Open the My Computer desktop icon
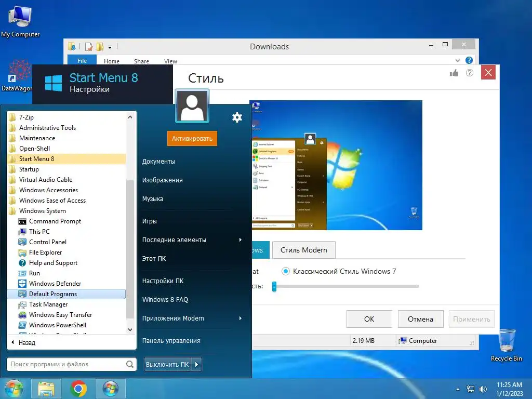 click(x=20, y=20)
